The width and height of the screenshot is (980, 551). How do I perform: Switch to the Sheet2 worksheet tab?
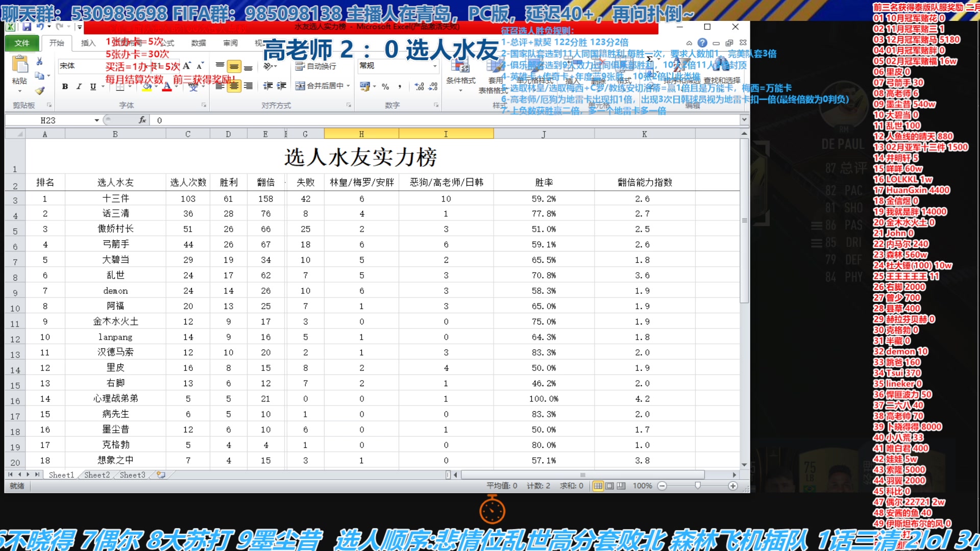click(97, 474)
